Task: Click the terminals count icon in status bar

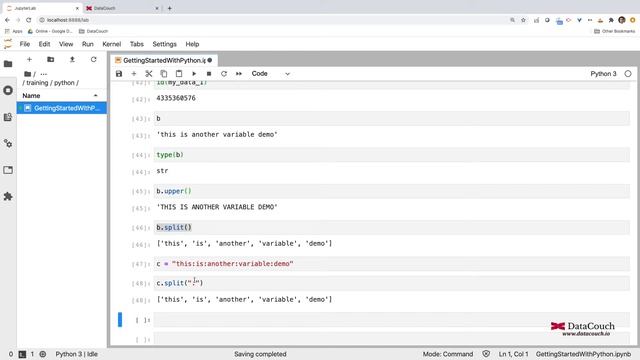Action: (22, 354)
